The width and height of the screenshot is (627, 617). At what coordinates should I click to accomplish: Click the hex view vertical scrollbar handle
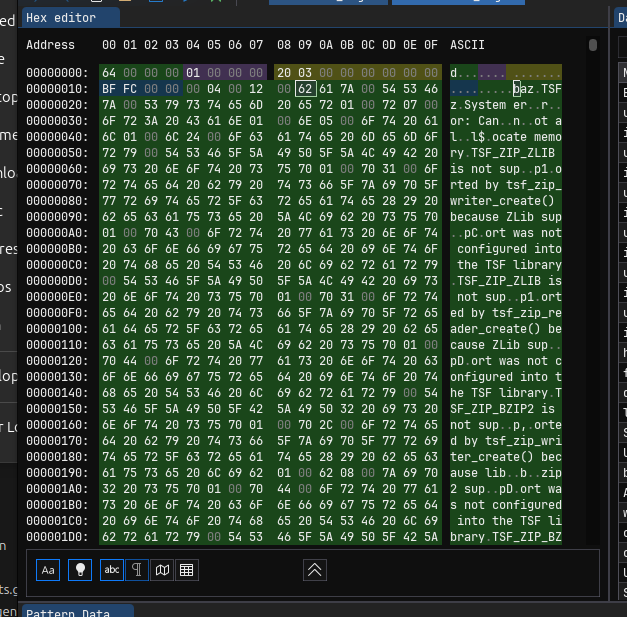593,45
